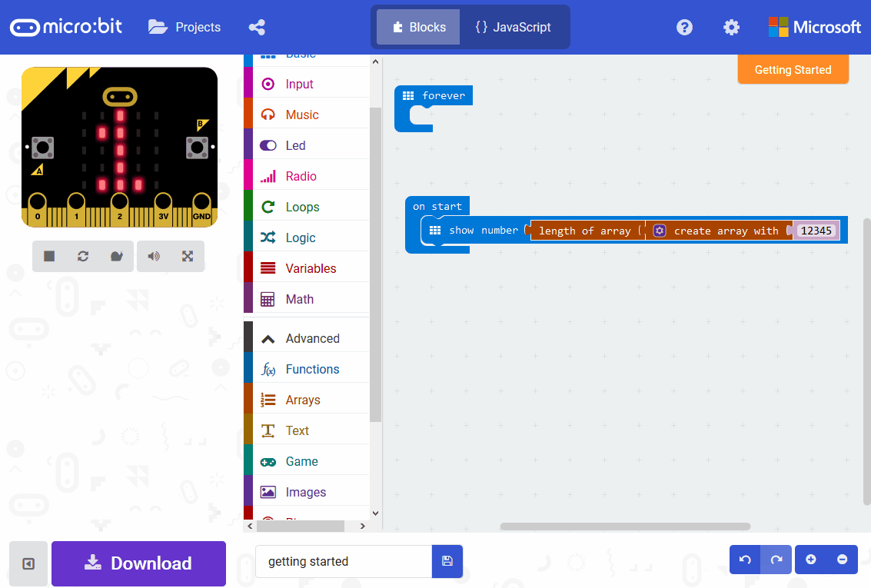Open the help question mark menu

click(x=684, y=27)
